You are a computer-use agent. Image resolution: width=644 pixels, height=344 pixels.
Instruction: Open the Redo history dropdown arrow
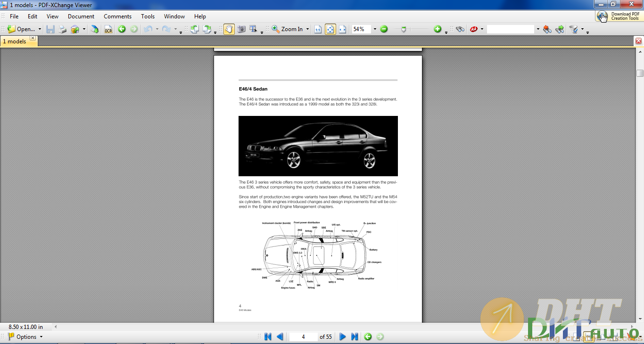[x=175, y=29]
